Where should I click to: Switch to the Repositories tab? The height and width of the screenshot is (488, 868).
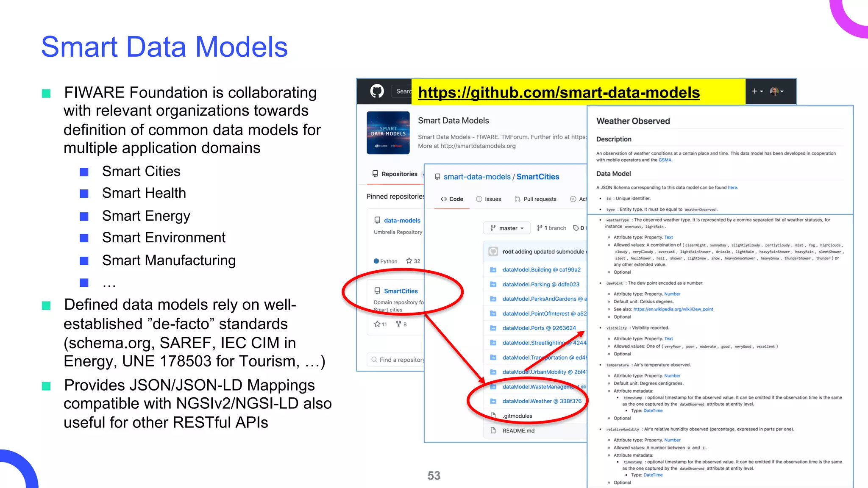[395, 174]
